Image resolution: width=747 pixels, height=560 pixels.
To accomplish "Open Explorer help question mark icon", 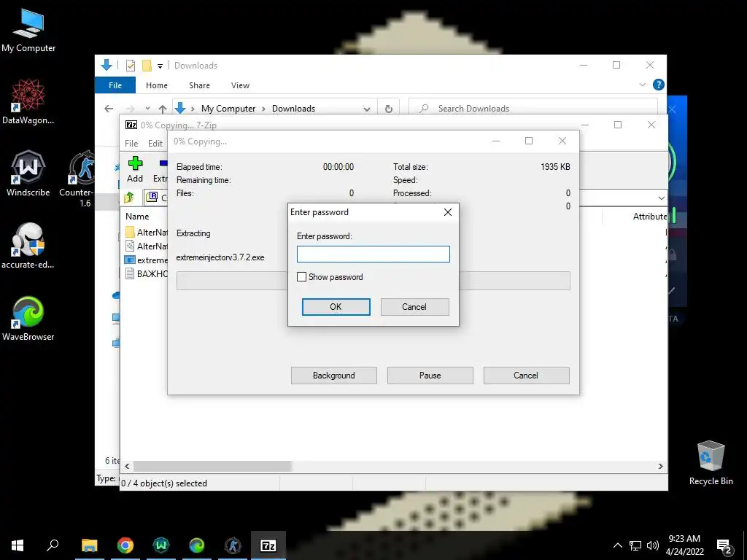I will click(x=659, y=85).
